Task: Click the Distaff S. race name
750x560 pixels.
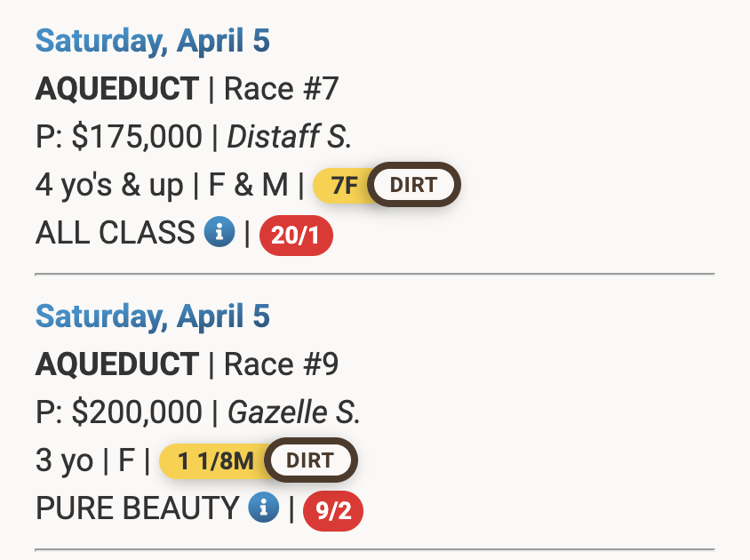Action: coord(290,137)
